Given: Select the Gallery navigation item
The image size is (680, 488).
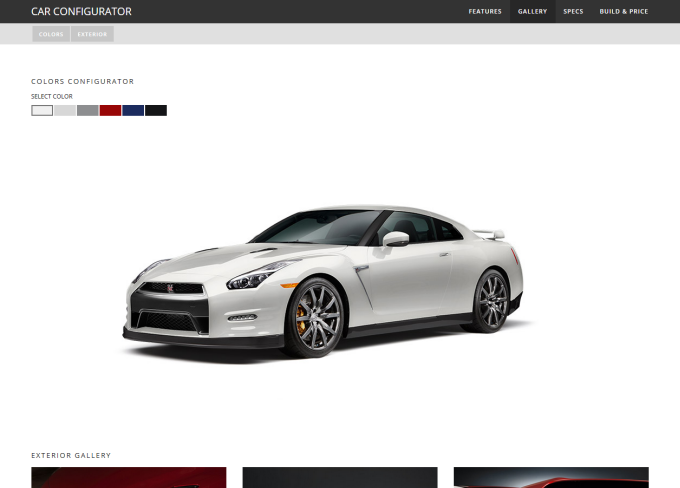Looking at the screenshot, I should click(x=533, y=11).
